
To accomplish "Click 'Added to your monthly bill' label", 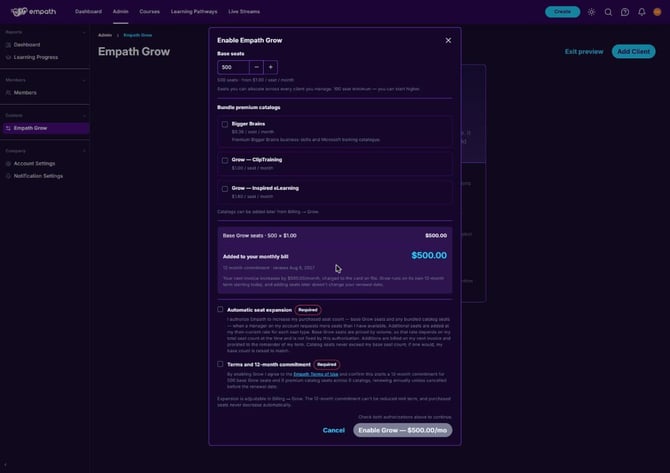I will 256,257.
